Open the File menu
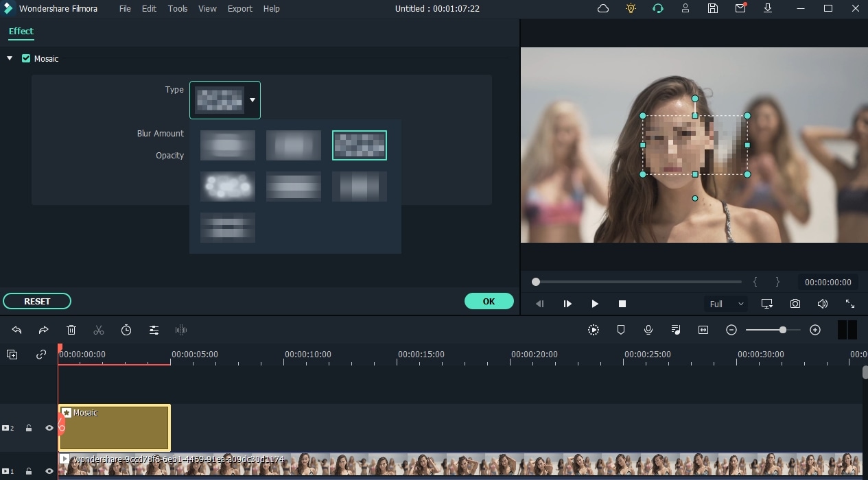This screenshot has width=868, height=480. point(125,8)
